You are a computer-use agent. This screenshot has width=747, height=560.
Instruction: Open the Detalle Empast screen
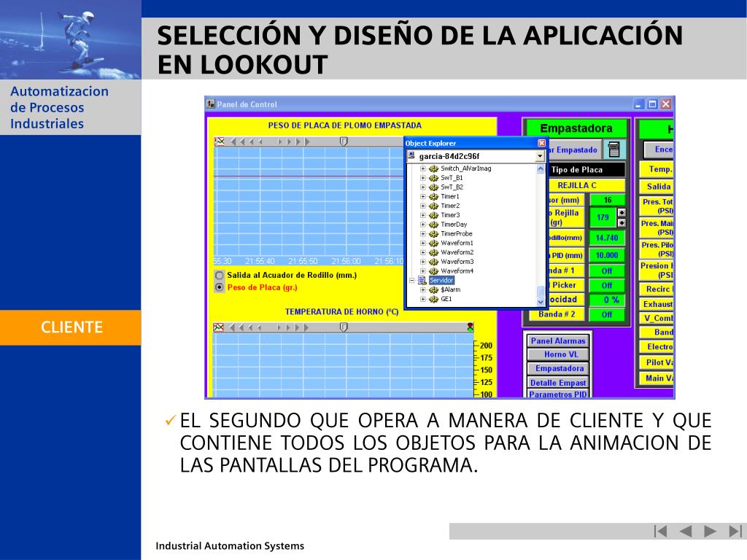click(x=558, y=382)
